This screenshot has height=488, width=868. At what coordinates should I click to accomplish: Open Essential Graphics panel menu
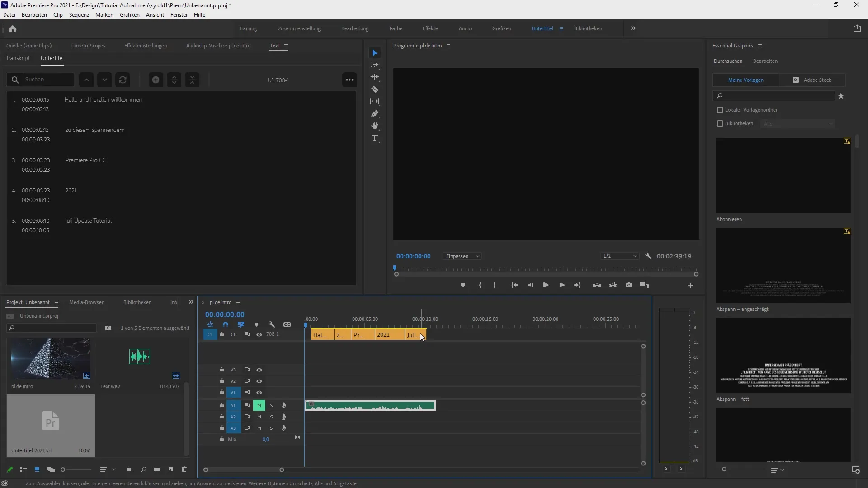760,46
